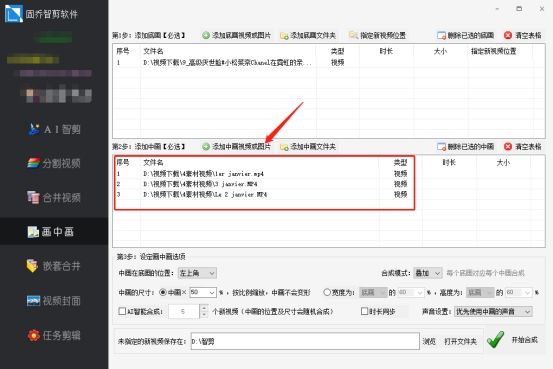
Task: Click the 浏览 button
Action: (429, 341)
